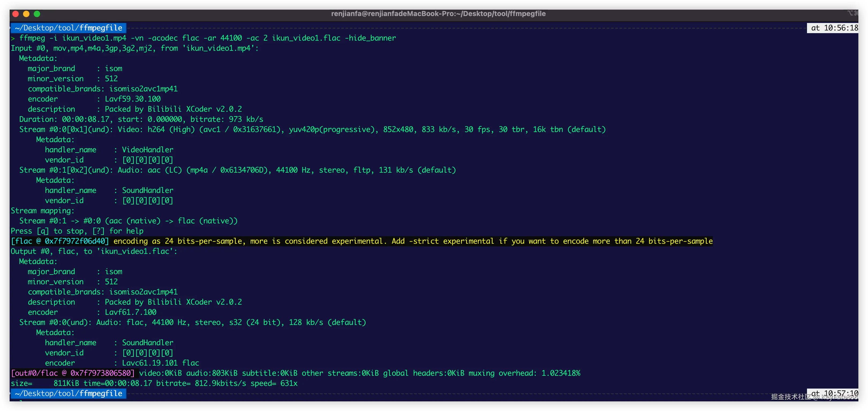Click the ffmpeg command line text
The image size is (868, 411).
(207, 38)
